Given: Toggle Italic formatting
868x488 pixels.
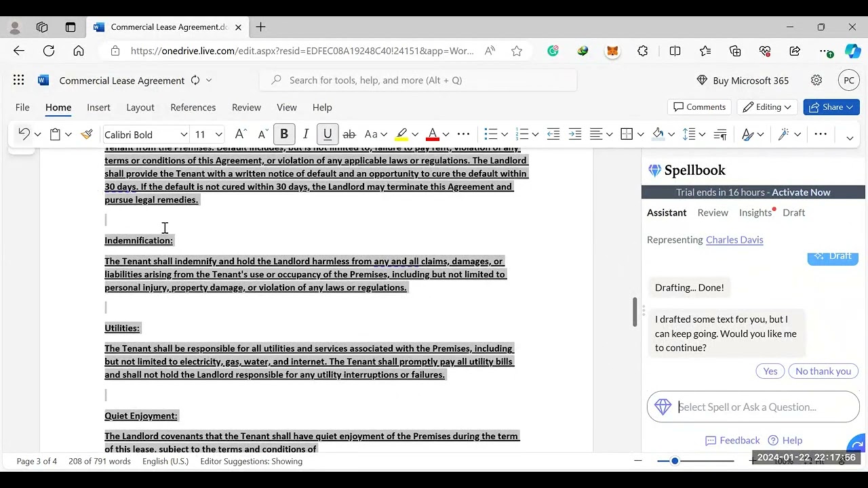Looking at the screenshot, I should [306, 134].
